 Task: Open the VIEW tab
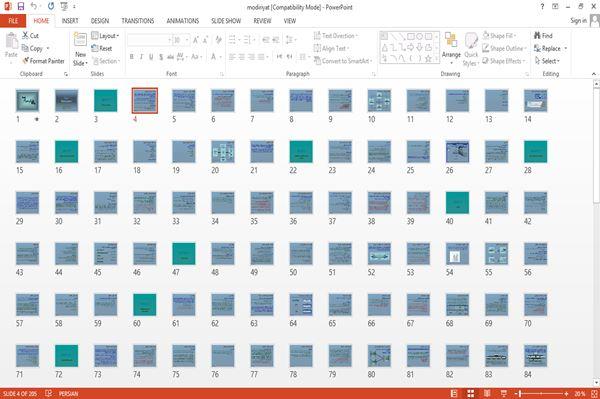coord(290,21)
